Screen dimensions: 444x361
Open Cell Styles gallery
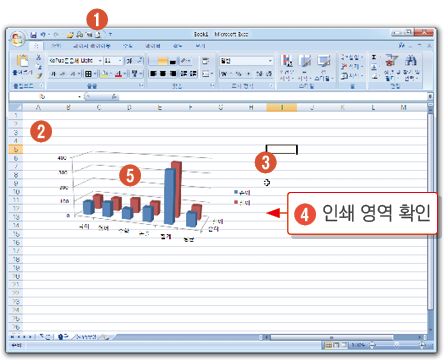(323, 68)
